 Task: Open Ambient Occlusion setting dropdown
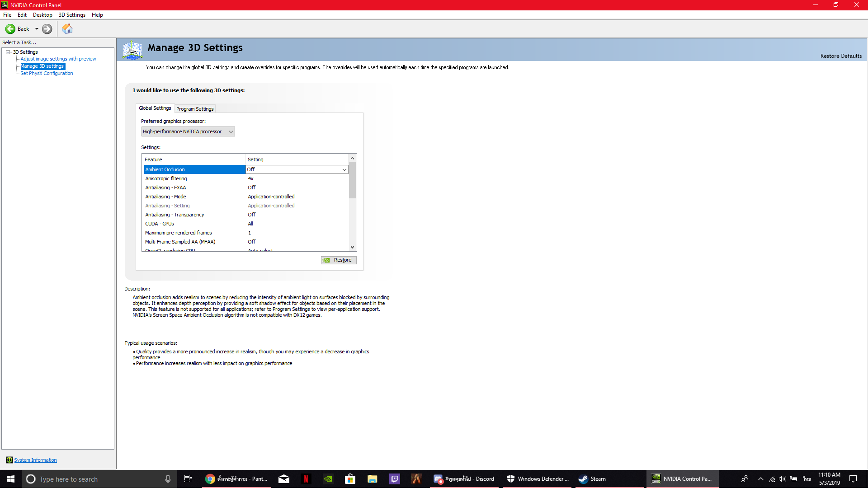344,169
